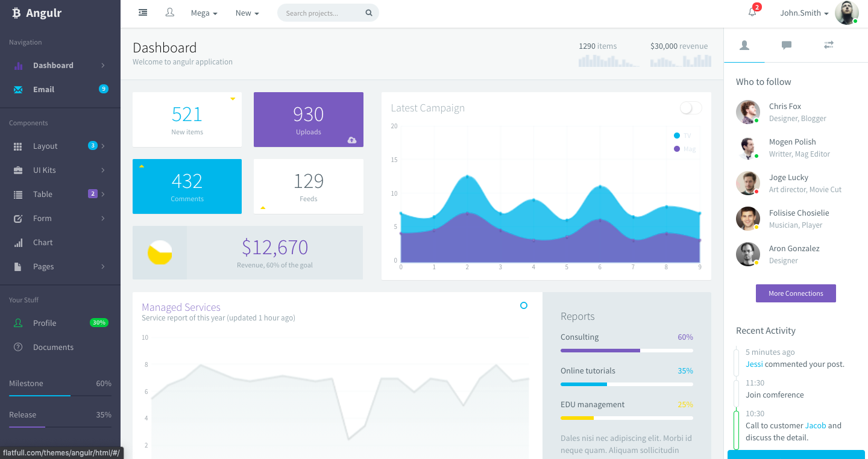Open the New dropdown menu
This screenshot has height=459, width=868.
coord(247,13)
